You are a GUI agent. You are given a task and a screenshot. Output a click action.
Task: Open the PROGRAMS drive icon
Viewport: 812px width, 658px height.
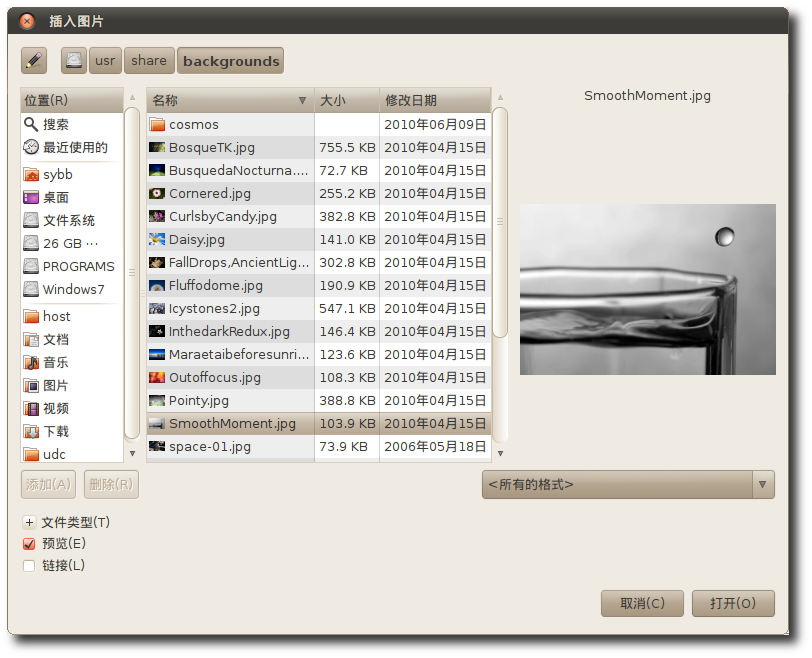click(x=31, y=266)
